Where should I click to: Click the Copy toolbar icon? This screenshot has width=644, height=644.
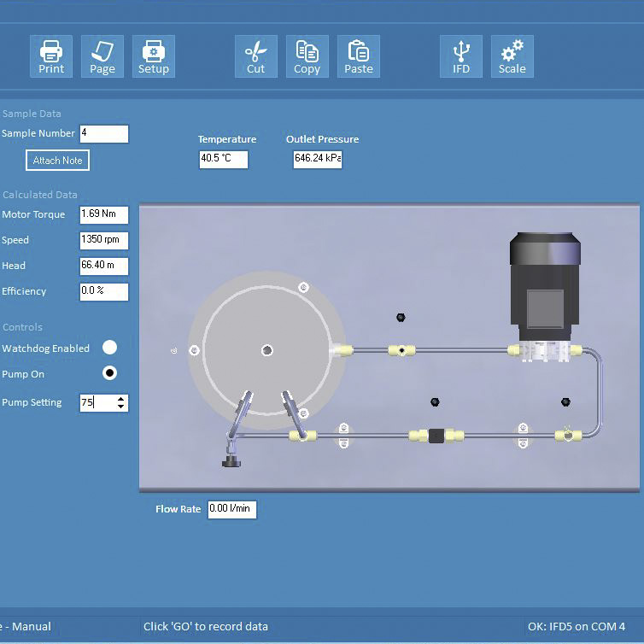[307, 56]
